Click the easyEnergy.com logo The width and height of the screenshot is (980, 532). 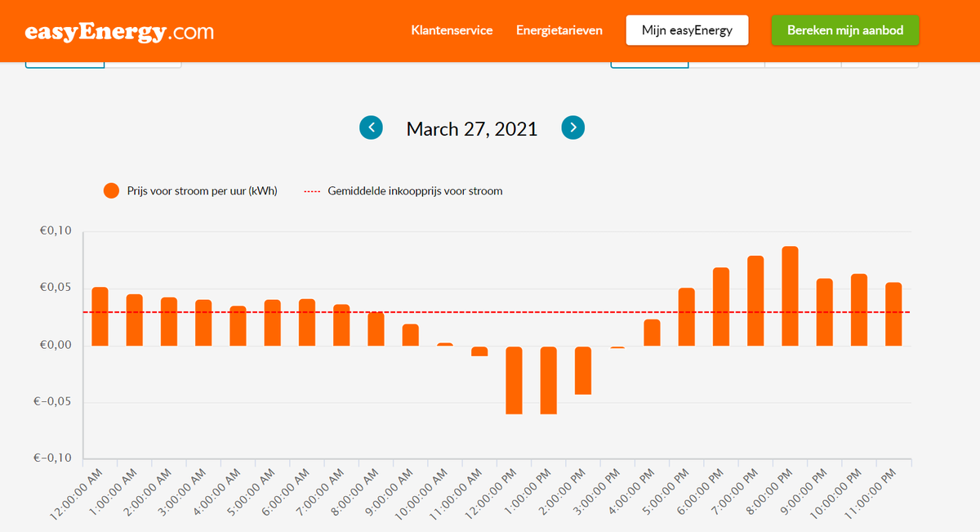[119, 30]
